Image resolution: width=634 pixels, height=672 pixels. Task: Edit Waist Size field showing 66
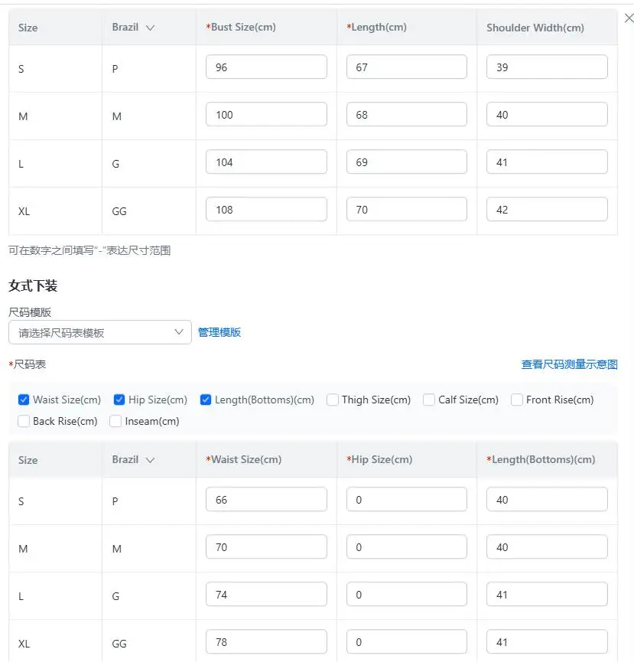click(x=266, y=499)
